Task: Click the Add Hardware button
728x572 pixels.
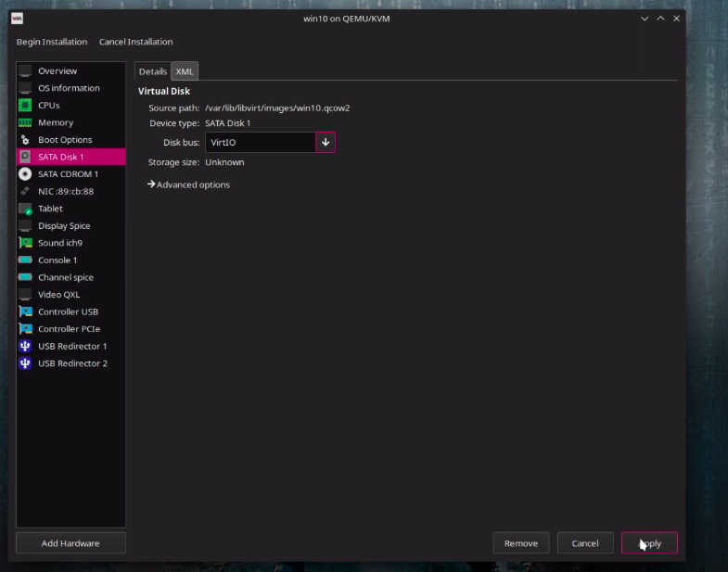Action: click(x=70, y=542)
